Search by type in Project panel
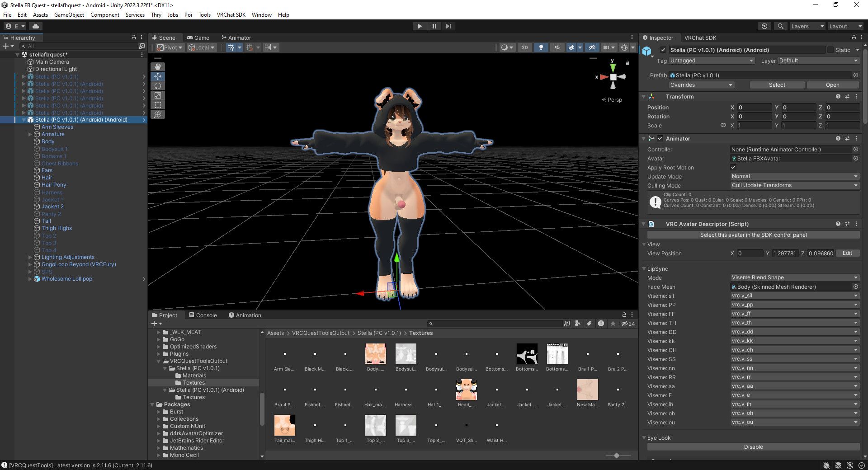 click(x=577, y=324)
